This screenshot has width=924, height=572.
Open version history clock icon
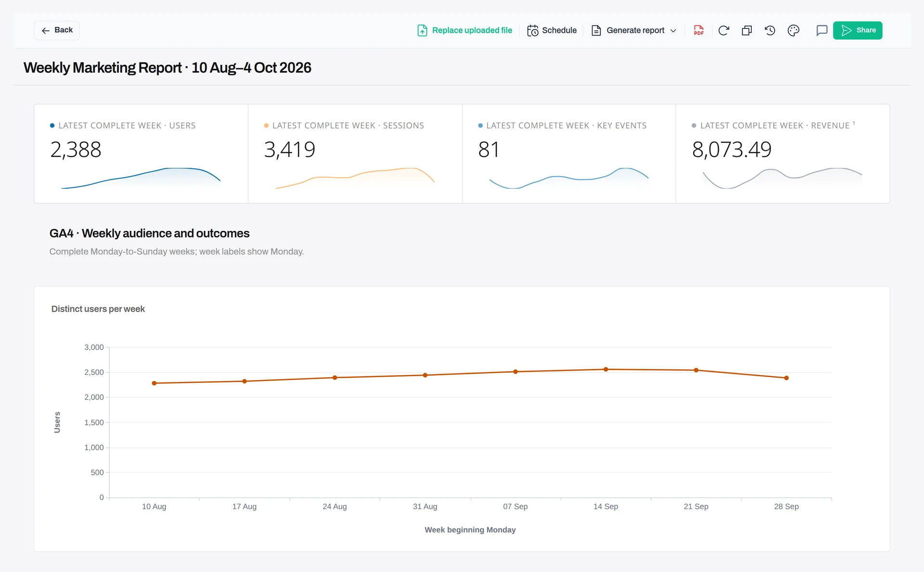(x=770, y=30)
